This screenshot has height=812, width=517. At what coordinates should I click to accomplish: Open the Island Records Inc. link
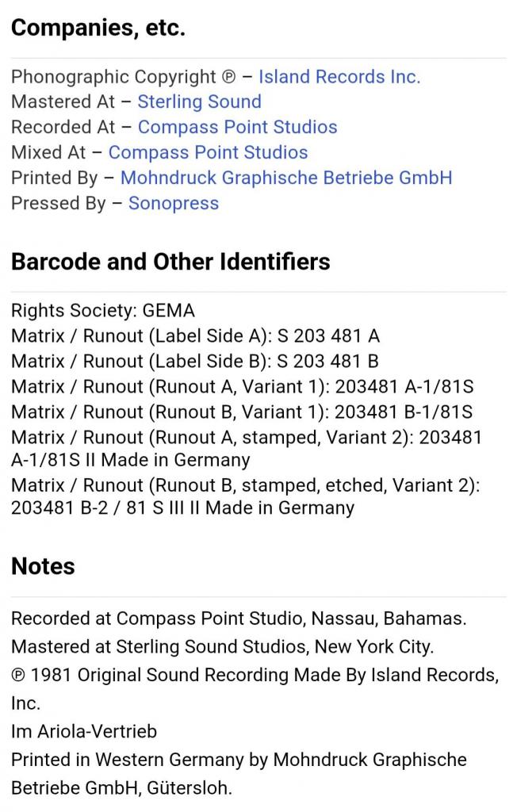(x=339, y=77)
